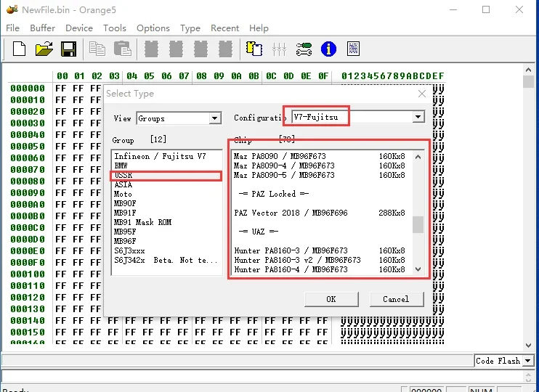Select chip Maz PA8090 / MB96F673

322,156
